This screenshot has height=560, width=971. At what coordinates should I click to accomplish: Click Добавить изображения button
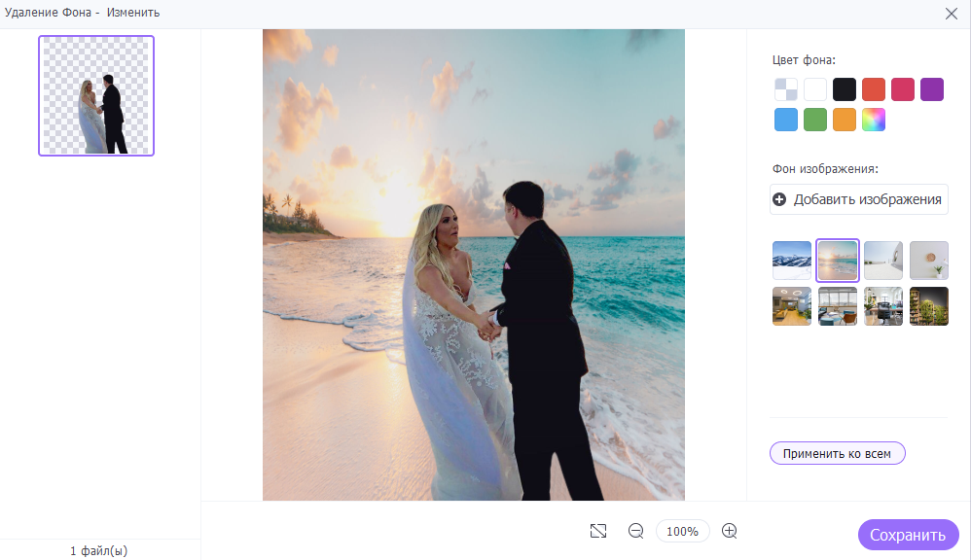[x=859, y=199]
